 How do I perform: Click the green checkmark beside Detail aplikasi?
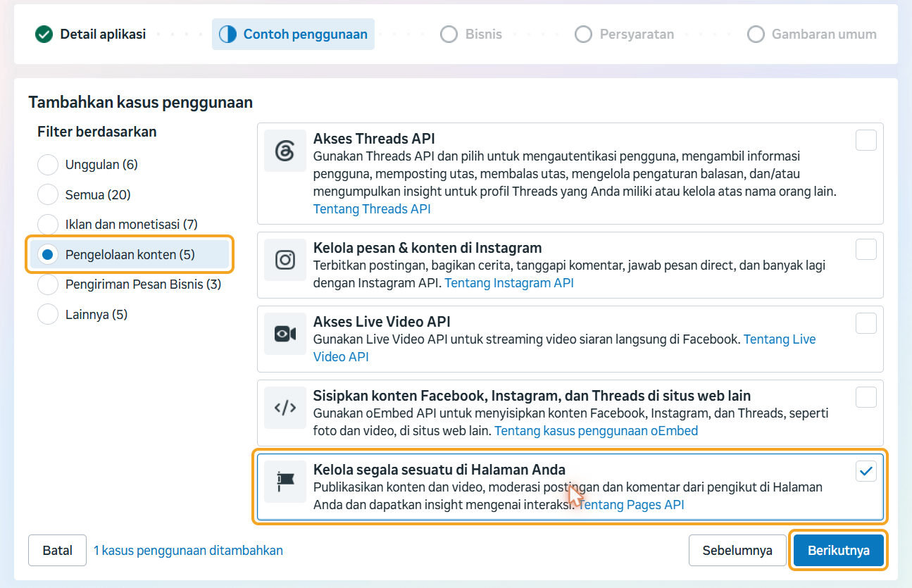[44, 34]
